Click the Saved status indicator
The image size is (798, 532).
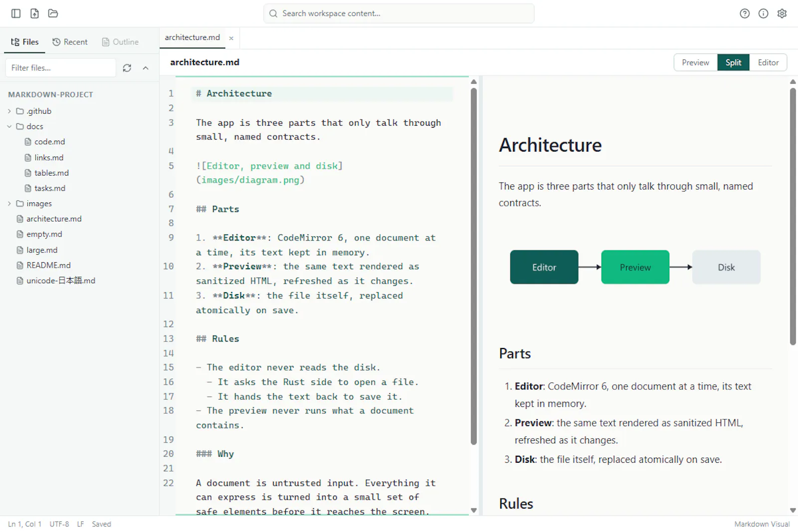point(101,524)
